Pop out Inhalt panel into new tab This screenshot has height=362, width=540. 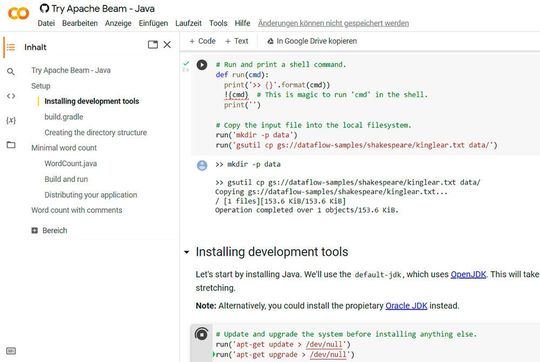[153, 44]
